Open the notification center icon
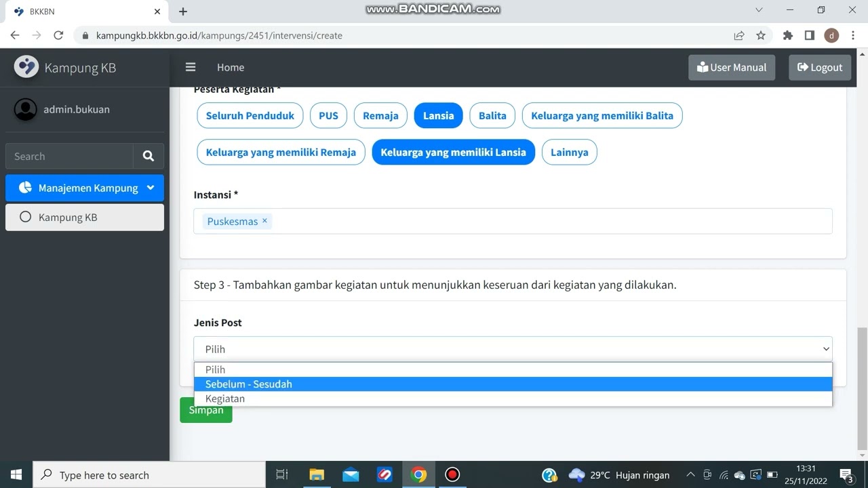This screenshot has height=488, width=868. click(x=846, y=475)
